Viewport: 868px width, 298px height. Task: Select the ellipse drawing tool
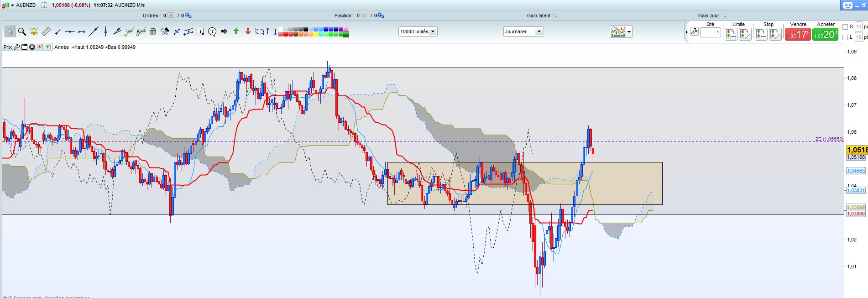[x=260, y=31]
